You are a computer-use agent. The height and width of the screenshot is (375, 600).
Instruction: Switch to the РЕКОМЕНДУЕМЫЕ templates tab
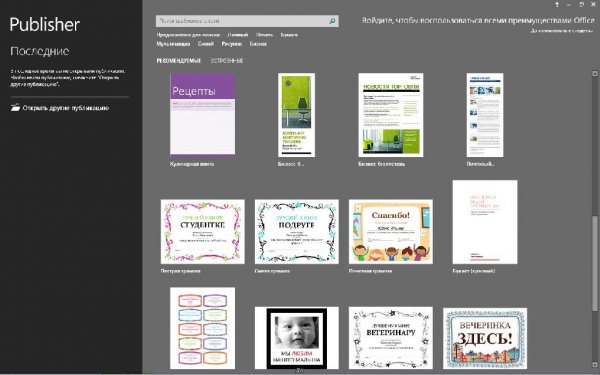pos(179,61)
